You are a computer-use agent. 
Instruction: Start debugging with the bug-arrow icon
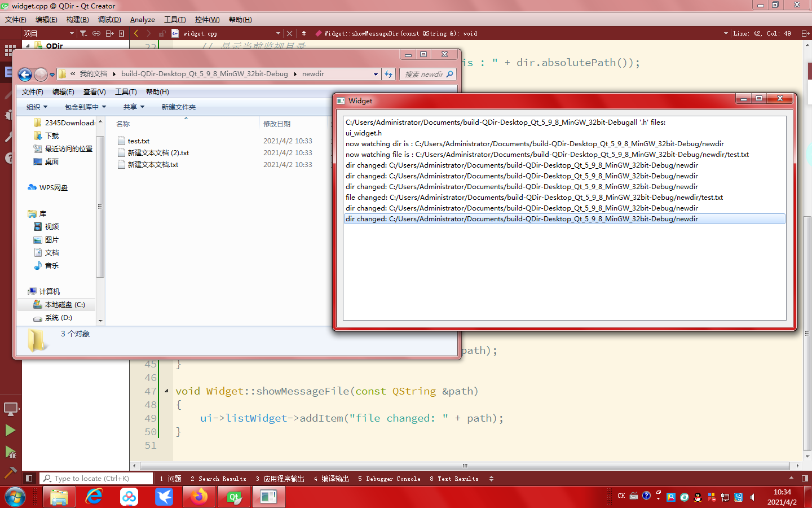pos(10,452)
